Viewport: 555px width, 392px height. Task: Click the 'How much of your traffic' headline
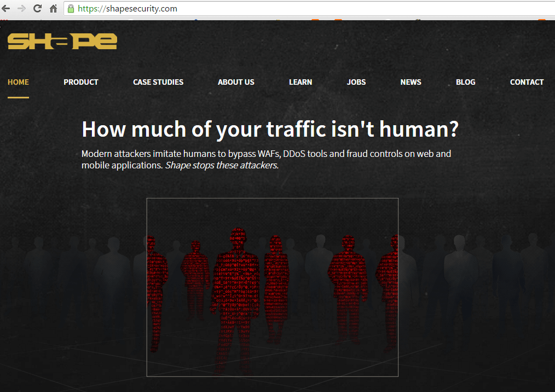270,130
